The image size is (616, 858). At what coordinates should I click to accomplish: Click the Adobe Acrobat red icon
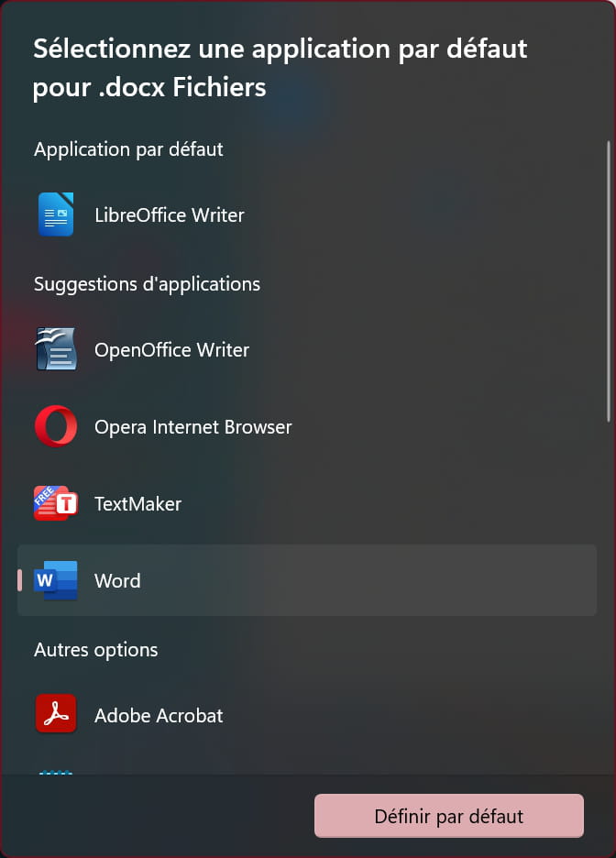[56, 713]
